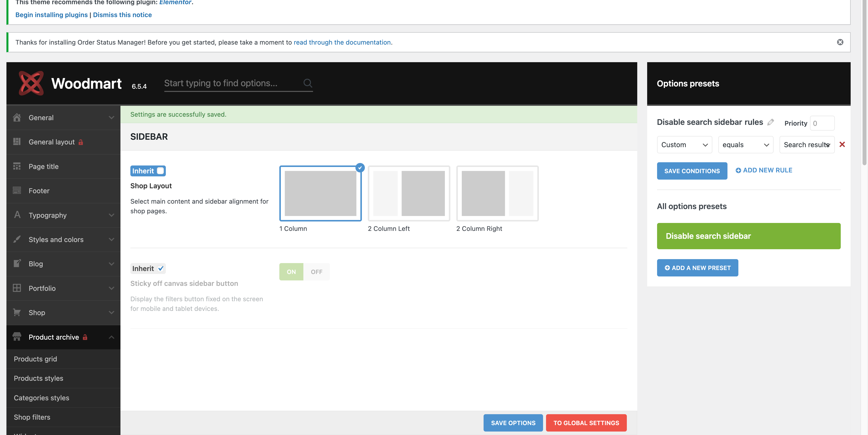Open the equals comparison dropdown
The height and width of the screenshot is (435, 868).
745,145
